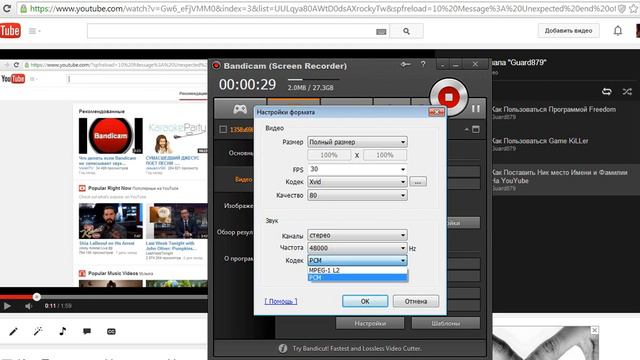Go to YouTube home via logo
The width and height of the screenshot is (640, 360).
click(x=10, y=31)
